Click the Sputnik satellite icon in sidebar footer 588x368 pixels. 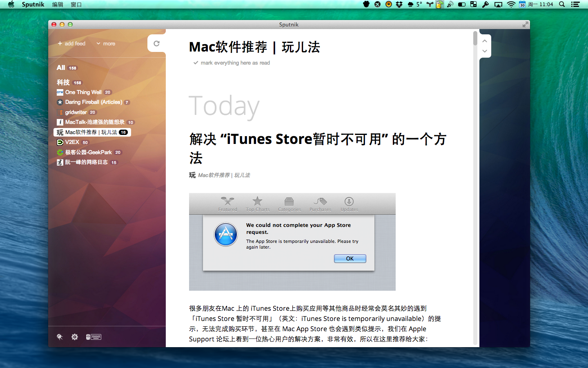(x=60, y=337)
